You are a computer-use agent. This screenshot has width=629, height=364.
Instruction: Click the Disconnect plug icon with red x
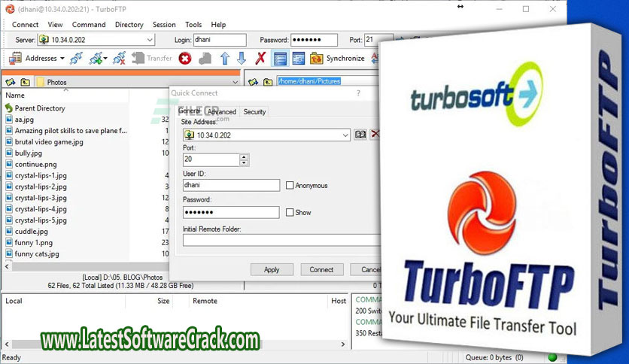(119, 58)
